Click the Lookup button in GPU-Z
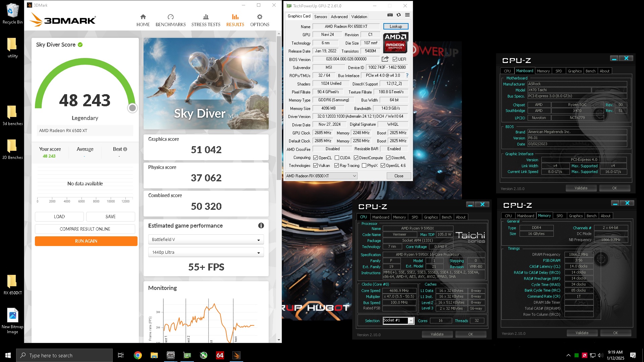Image resolution: width=644 pixels, height=362 pixels. click(396, 26)
